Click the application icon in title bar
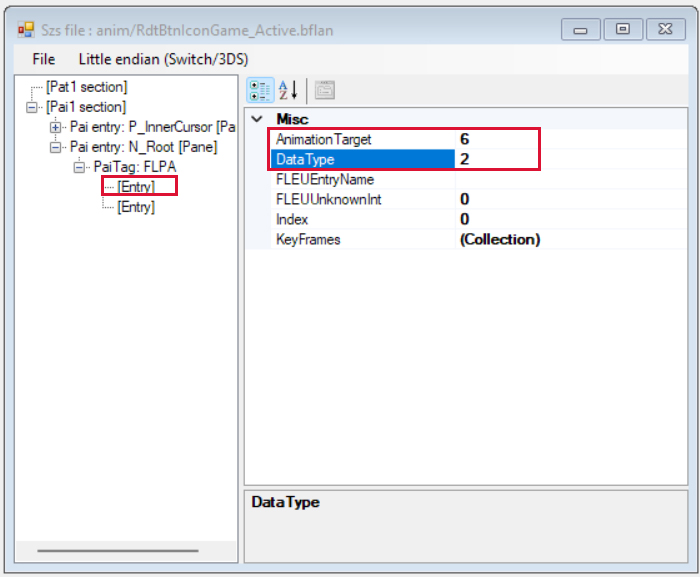 (26, 30)
